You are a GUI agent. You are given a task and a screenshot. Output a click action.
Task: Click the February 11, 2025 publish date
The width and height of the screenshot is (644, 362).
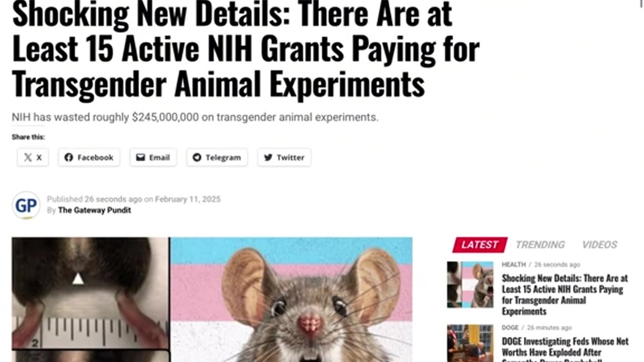coord(188,199)
